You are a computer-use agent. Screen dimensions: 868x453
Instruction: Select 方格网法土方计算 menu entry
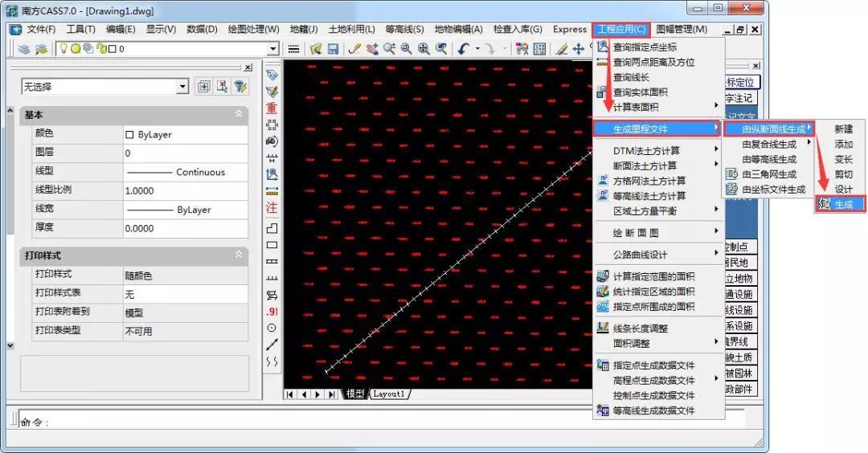[x=658, y=181]
